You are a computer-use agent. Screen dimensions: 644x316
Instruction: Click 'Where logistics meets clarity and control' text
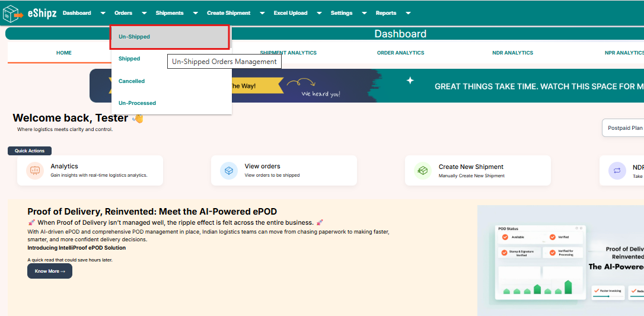[x=65, y=130]
